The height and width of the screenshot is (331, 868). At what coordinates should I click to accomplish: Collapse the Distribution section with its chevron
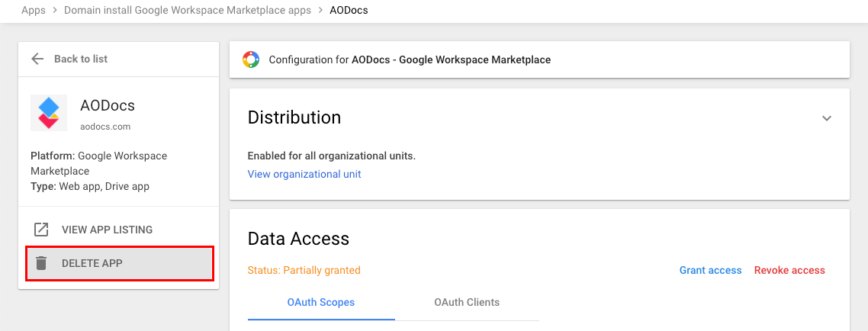tap(827, 118)
